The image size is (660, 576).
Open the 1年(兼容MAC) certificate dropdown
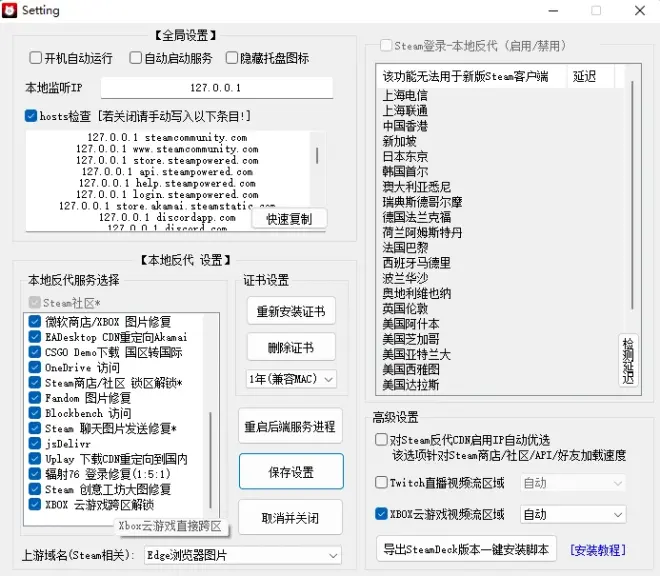click(291, 379)
